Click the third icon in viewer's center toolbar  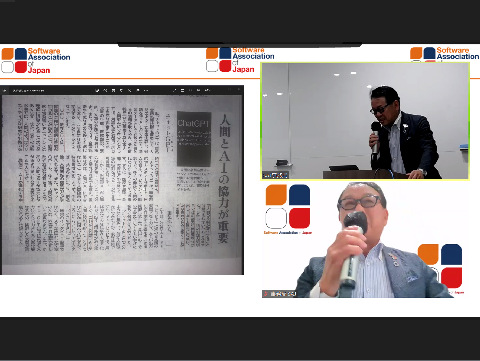point(113,90)
